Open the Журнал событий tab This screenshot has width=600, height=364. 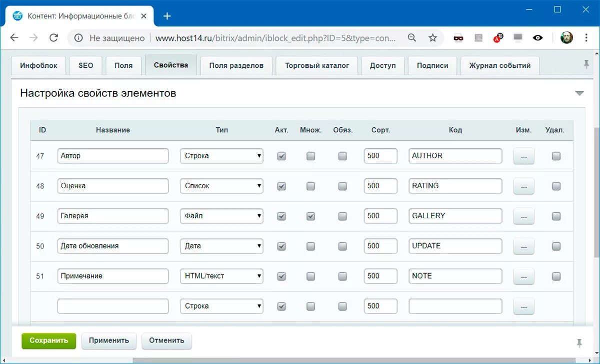click(x=500, y=65)
